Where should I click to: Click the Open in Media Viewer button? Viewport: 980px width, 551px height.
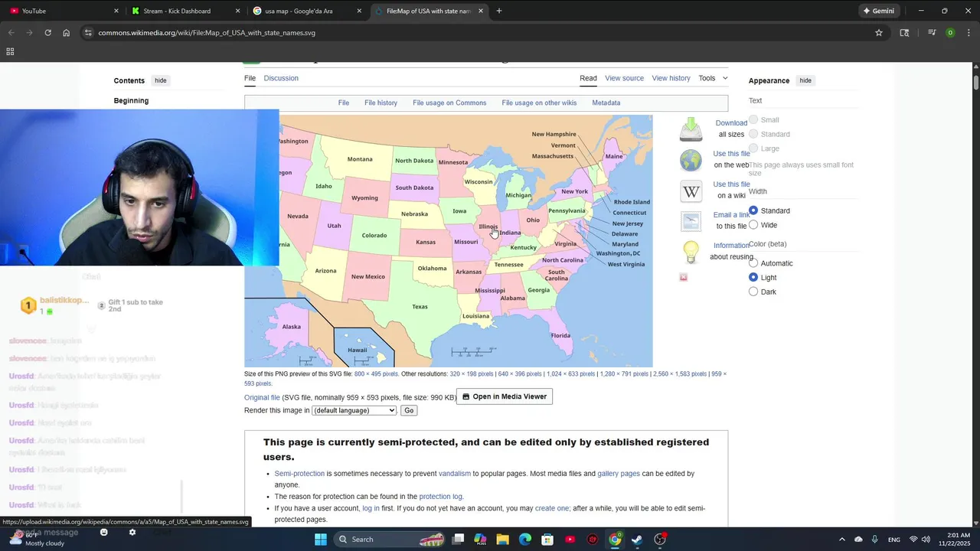pos(504,396)
